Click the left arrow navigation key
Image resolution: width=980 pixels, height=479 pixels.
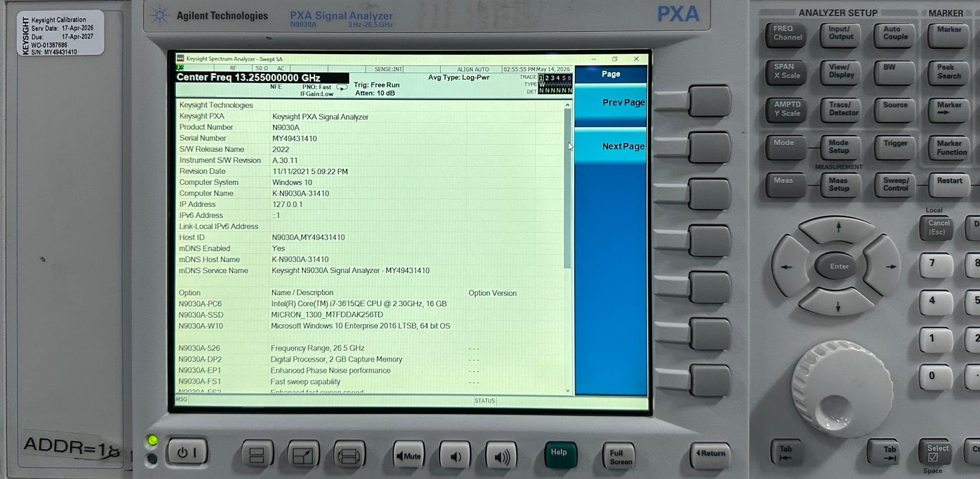(x=789, y=267)
